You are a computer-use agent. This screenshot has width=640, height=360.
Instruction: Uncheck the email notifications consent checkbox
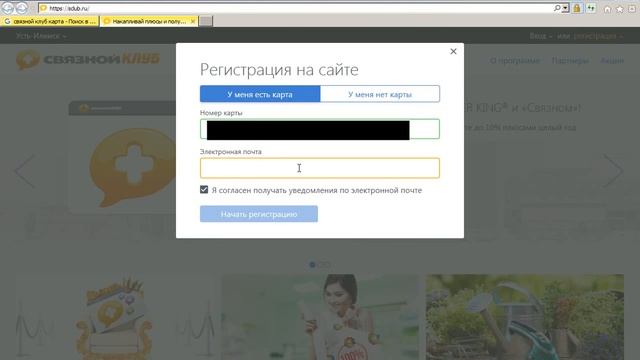tap(204, 190)
